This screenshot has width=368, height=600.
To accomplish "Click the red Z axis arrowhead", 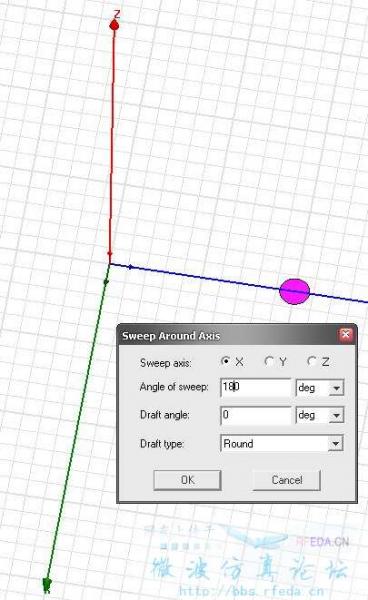I will pyautogui.click(x=114, y=25).
